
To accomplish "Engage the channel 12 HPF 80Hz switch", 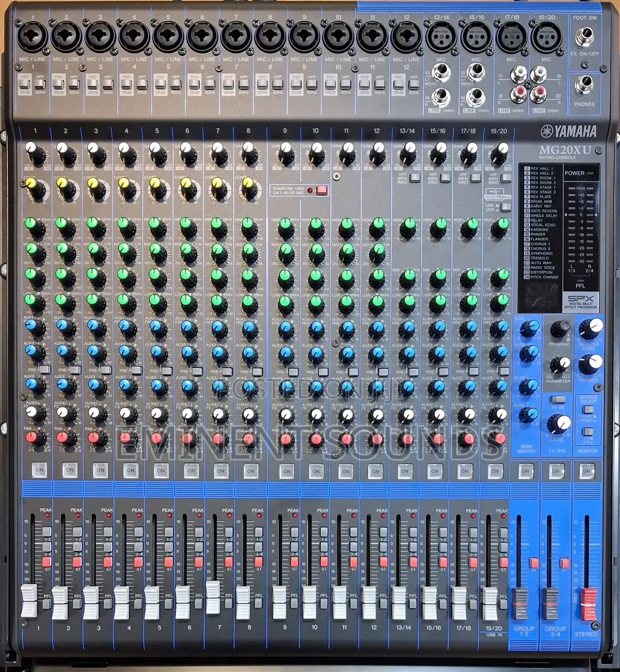I will [x=414, y=84].
